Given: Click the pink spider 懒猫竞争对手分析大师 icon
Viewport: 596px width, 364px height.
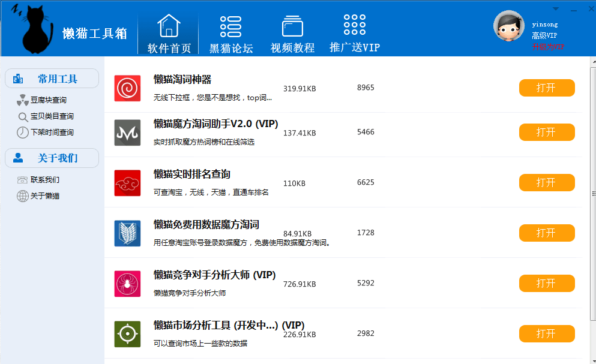Looking at the screenshot, I should point(127,284).
